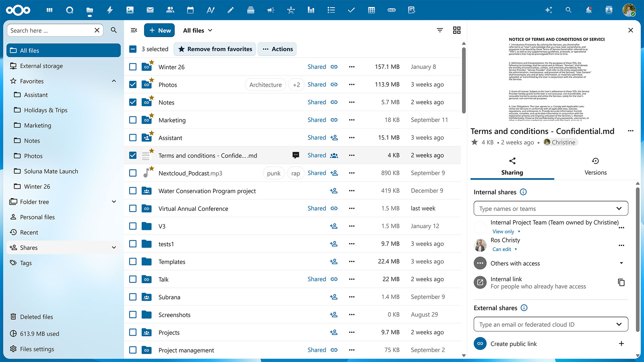644x362 pixels.
Task: Collapse the Favorites section in sidebar
Action: 114,81
